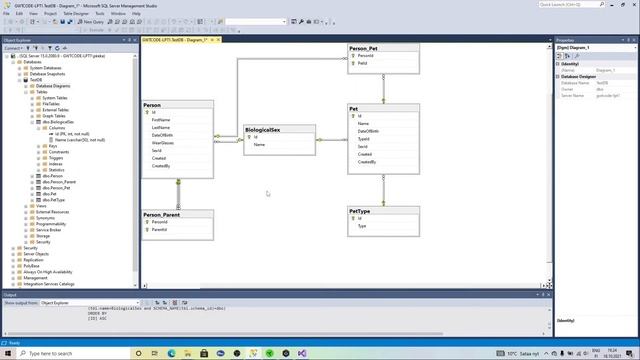640x360 pixels.
Task: Open the Project menu
Action: (51, 13)
